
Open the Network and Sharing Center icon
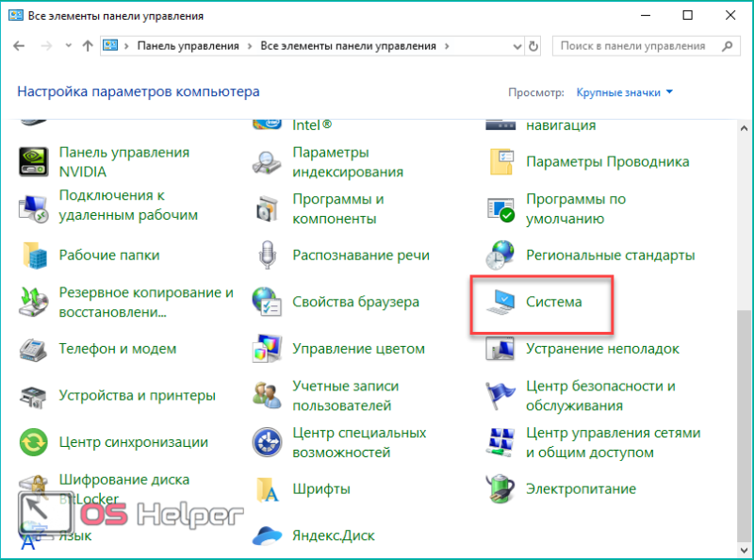pyautogui.click(x=500, y=441)
